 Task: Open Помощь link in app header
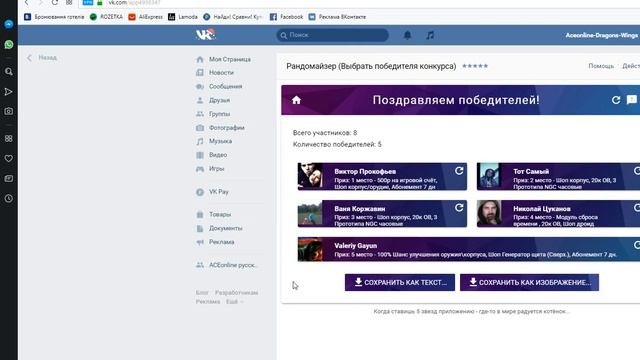tap(601, 66)
